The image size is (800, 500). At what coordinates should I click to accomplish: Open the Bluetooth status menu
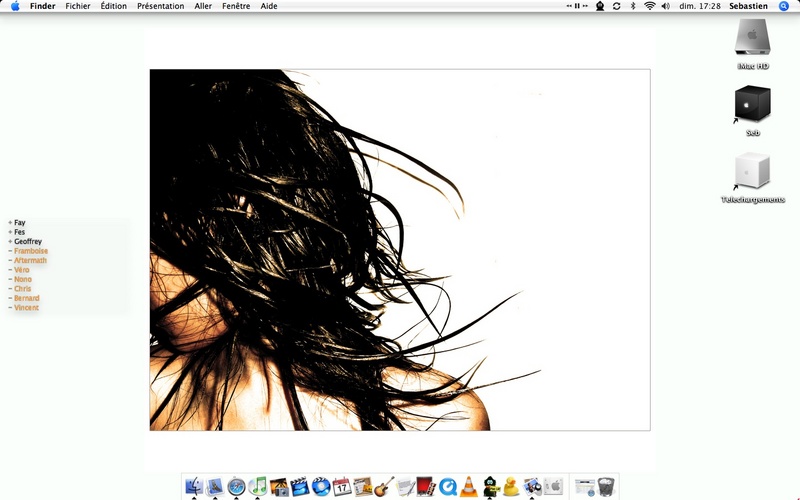tap(633, 6)
